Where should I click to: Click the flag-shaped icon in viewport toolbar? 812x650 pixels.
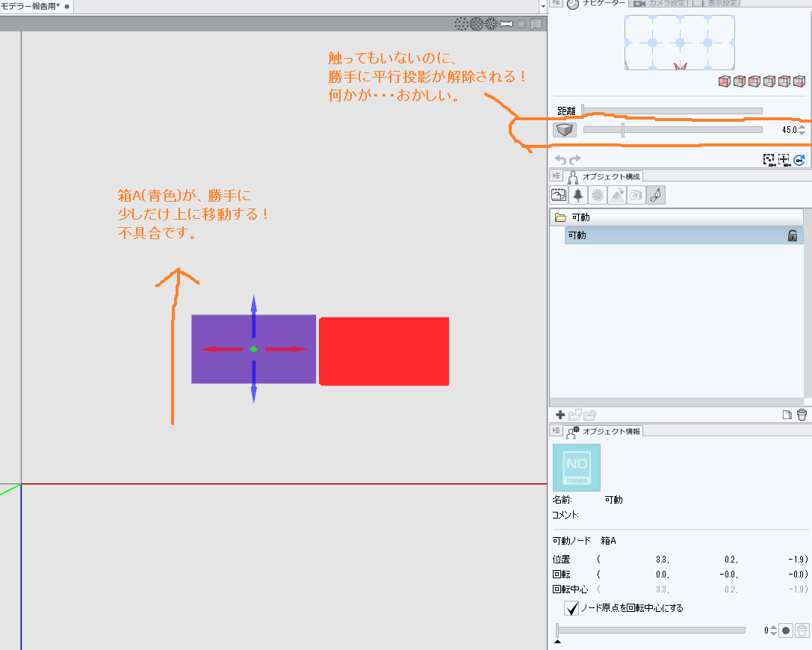pyautogui.click(x=536, y=24)
